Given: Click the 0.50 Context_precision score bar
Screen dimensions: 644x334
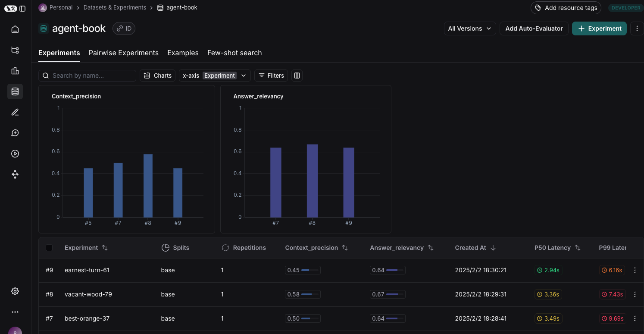Looking at the screenshot, I should tap(303, 318).
